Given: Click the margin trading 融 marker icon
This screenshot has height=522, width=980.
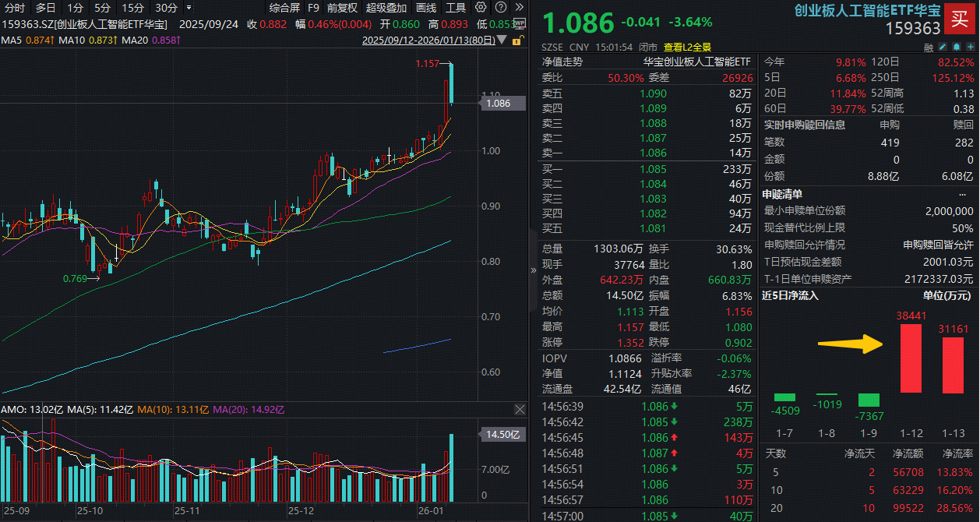Looking at the screenshot, I should [x=929, y=48].
